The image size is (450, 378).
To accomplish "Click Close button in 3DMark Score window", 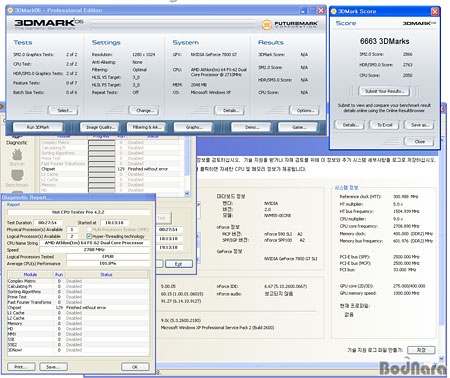I will (x=419, y=142).
